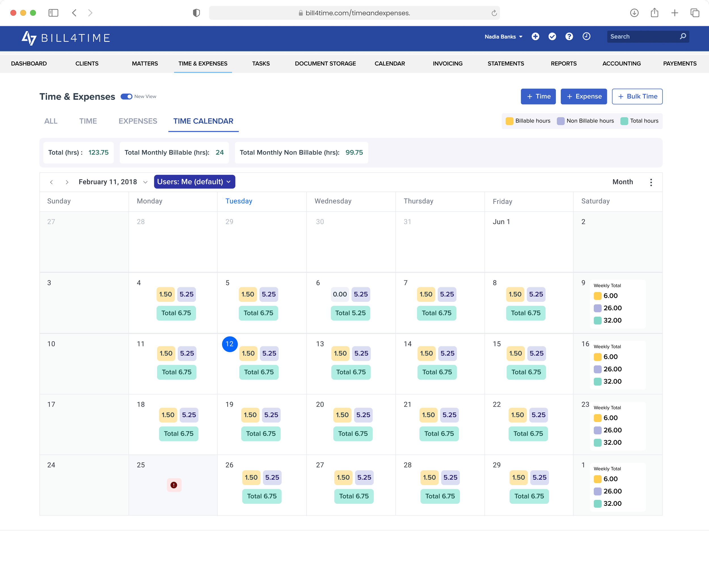The image size is (709, 588).
Task: Open the Nadia Banks account dropdown
Action: click(503, 37)
